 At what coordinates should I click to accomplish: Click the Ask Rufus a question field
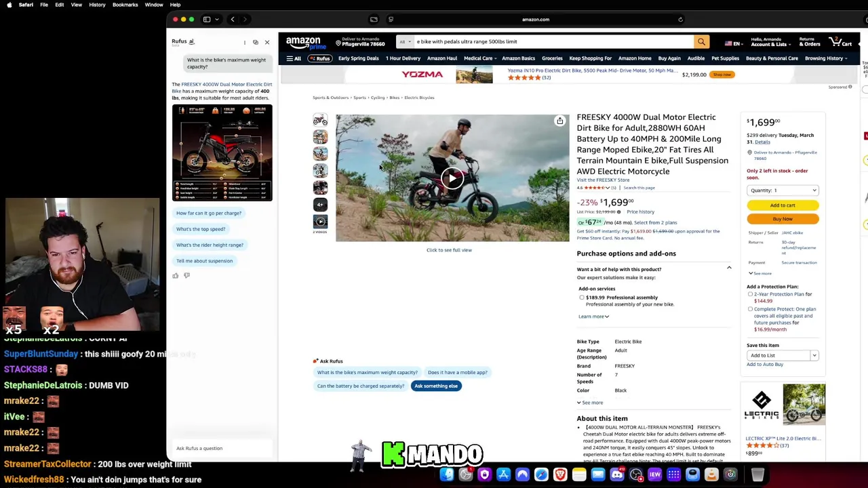click(x=221, y=448)
